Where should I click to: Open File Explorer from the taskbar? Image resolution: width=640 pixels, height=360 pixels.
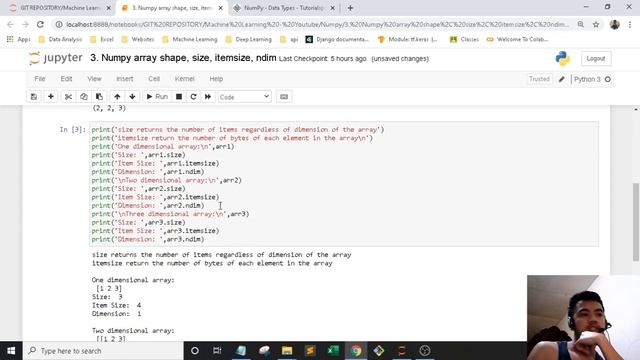click(287, 351)
